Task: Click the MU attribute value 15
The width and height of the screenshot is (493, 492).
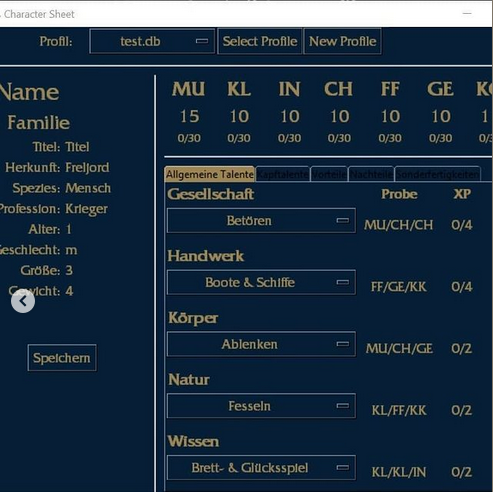Action: (x=189, y=116)
